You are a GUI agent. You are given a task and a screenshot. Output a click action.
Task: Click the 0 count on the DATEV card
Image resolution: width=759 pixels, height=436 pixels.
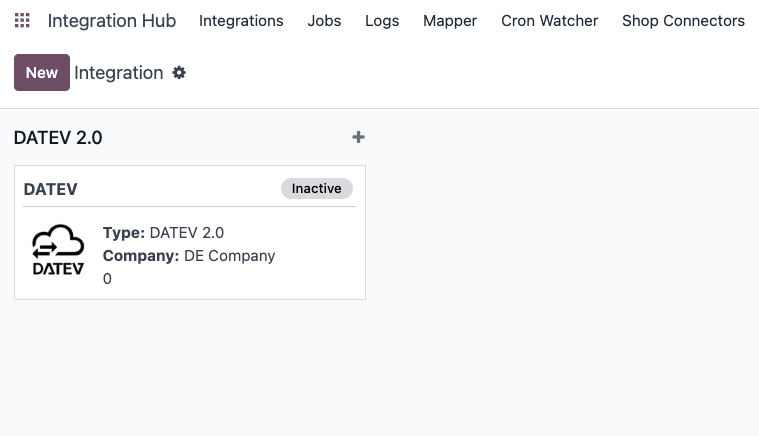(107, 279)
